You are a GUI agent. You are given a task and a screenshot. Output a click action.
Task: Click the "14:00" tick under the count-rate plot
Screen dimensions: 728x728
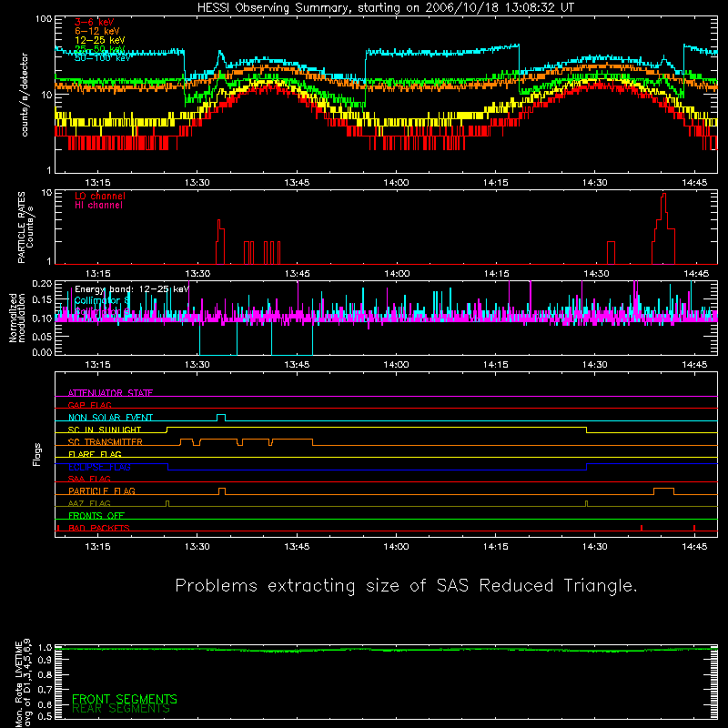point(396,183)
